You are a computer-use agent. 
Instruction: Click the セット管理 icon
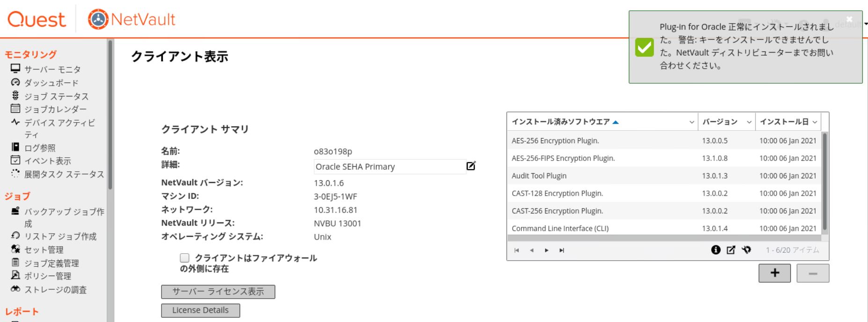pyautogui.click(x=15, y=249)
